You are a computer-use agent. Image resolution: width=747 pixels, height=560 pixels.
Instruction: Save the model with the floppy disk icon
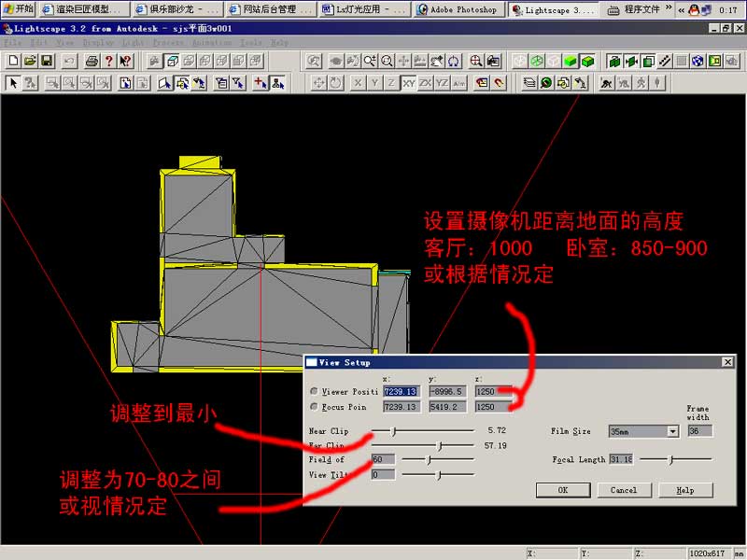point(47,61)
